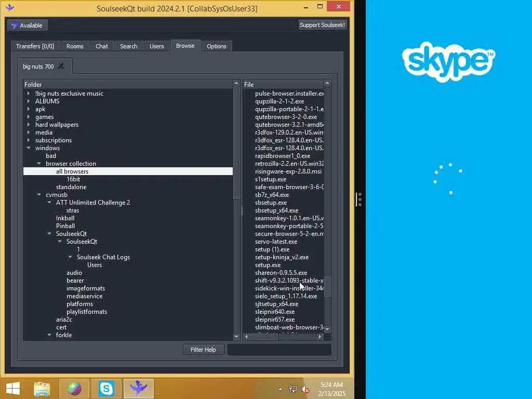This screenshot has width=532, height=399.
Task: Select file sleipnir657.exe
Action: (275, 320)
